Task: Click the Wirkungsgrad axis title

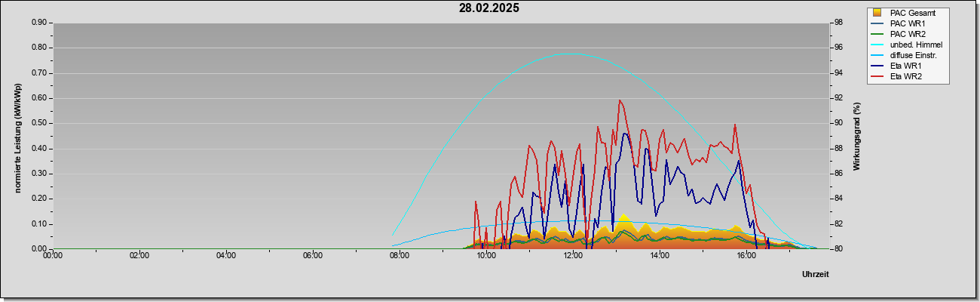Action: pos(857,136)
